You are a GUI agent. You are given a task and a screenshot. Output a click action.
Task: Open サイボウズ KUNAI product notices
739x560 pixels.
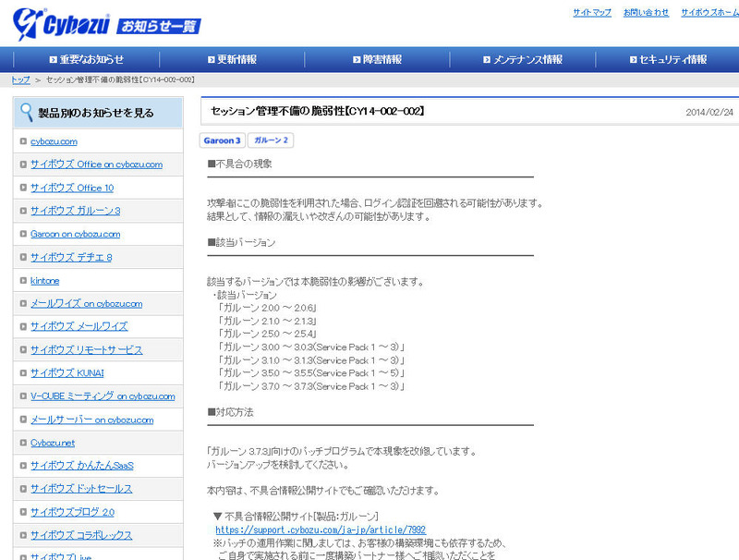pyautogui.click(x=67, y=373)
